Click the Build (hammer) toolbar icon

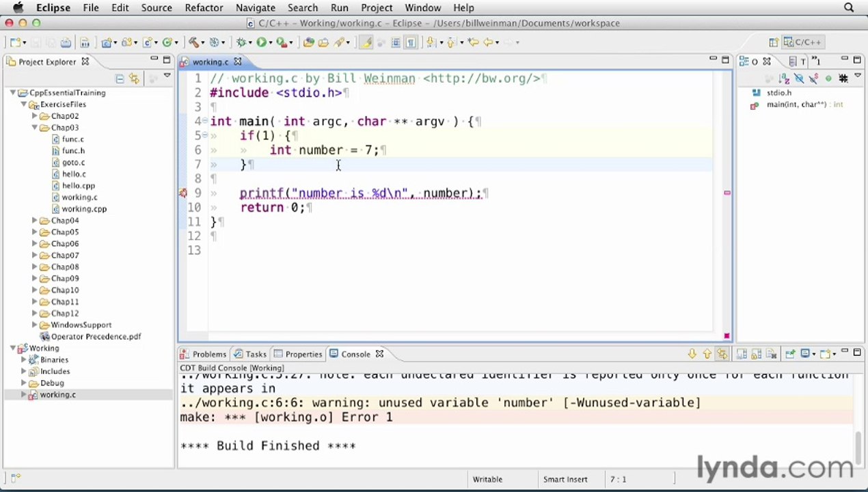click(x=193, y=42)
